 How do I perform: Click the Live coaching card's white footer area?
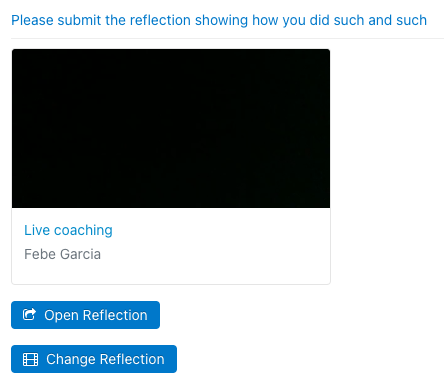[x=171, y=246]
